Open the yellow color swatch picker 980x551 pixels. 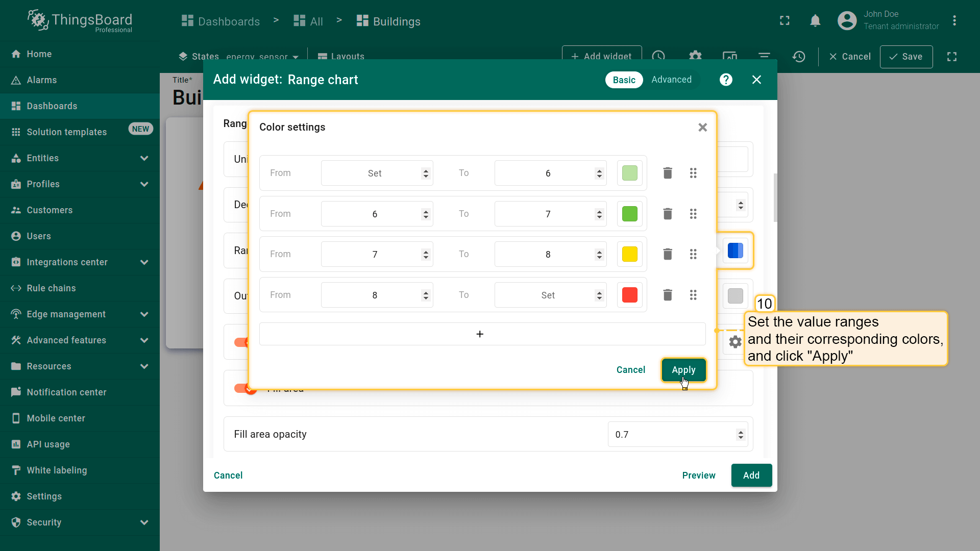click(x=629, y=254)
